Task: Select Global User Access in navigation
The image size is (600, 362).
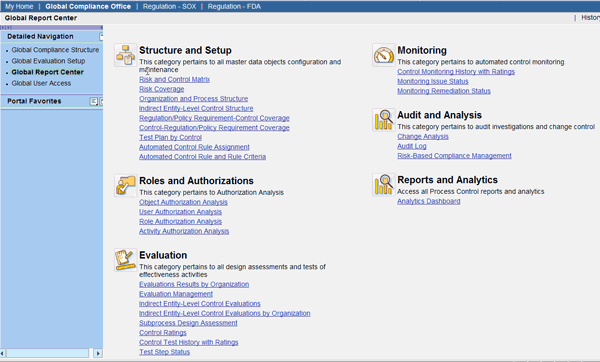Action: coord(41,83)
